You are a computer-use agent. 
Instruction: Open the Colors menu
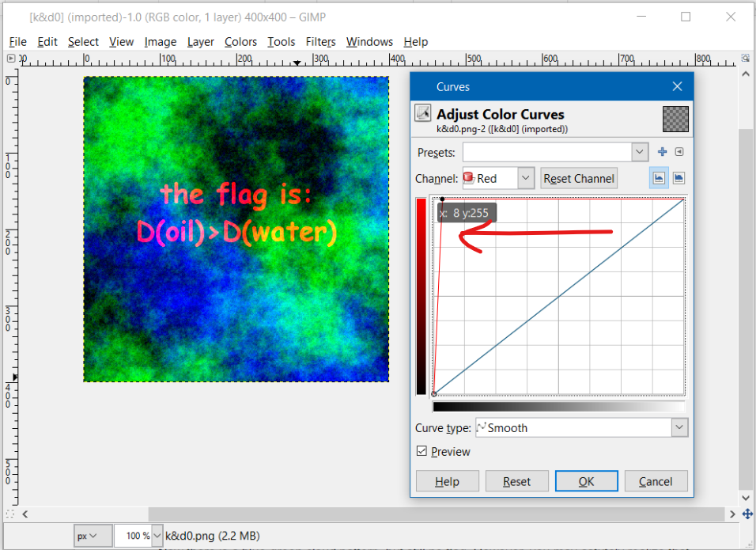(x=240, y=42)
